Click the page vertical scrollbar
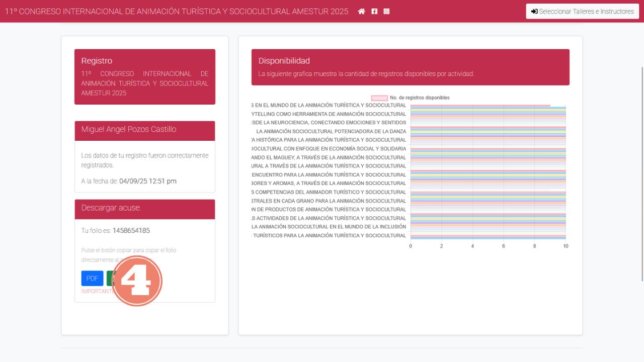The width and height of the screenshot is (644, 362). pos(642,173)
